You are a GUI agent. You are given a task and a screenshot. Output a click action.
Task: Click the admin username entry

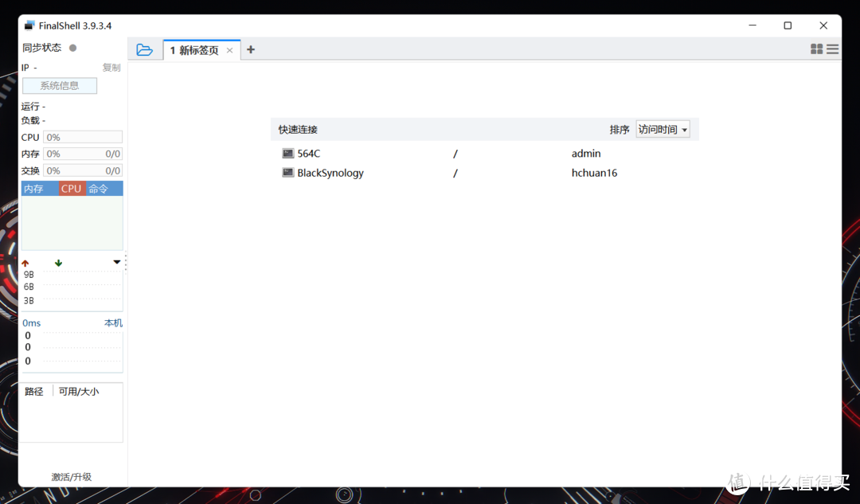click(x=586, y=154)
